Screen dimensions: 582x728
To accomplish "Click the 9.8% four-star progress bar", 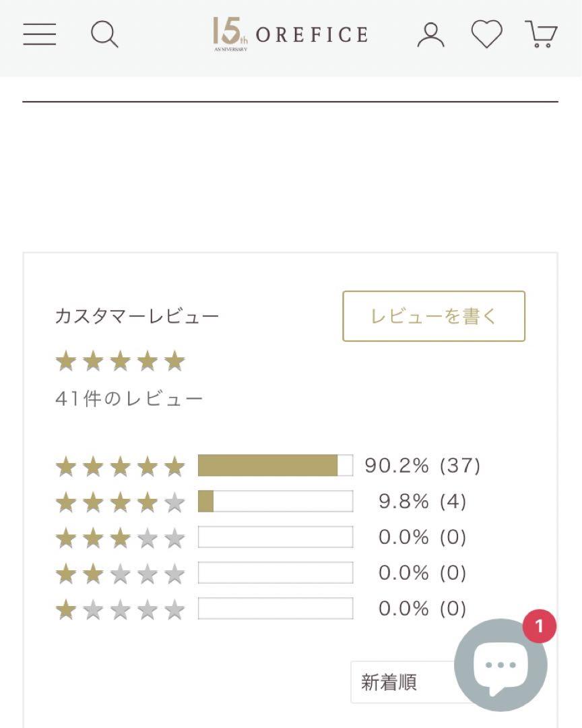I will (x=276, y=502).
